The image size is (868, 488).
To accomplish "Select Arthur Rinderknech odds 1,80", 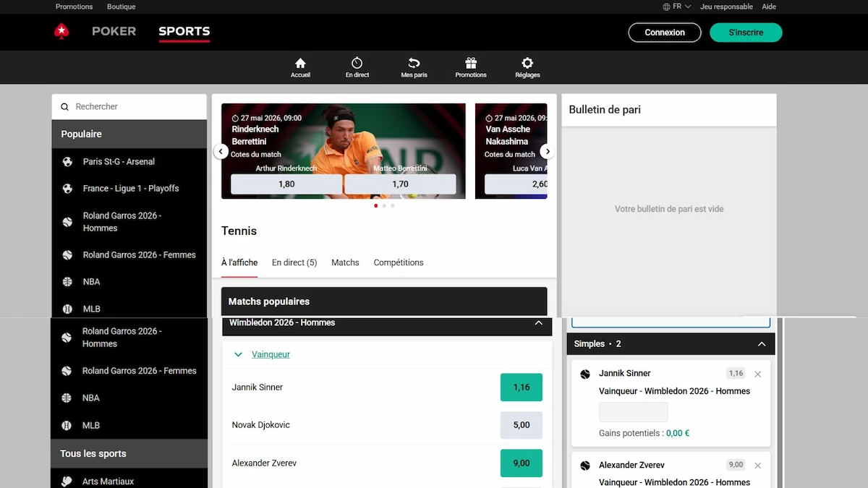I will (x=286, y=184).
